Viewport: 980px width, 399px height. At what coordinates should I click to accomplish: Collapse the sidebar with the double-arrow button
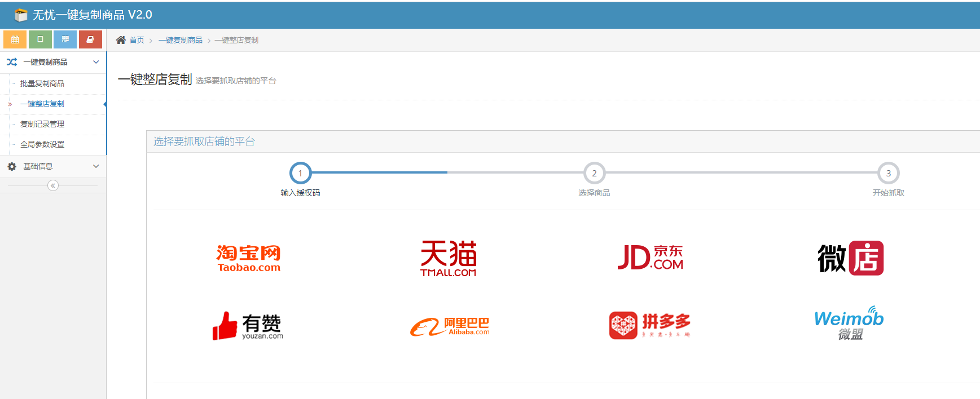pos(53,185)
